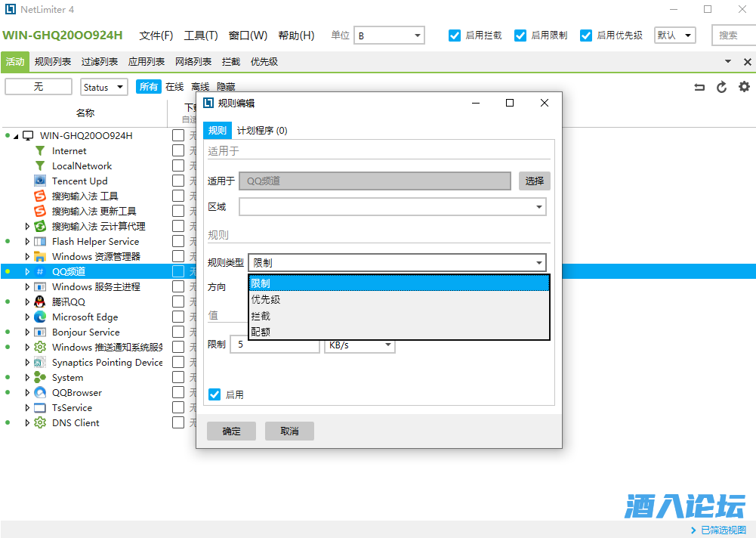The width and height of the screenshot is (756, 538).
Task: Click the Microsoft Edge icon in list
Action: click(x=40, y=317)
